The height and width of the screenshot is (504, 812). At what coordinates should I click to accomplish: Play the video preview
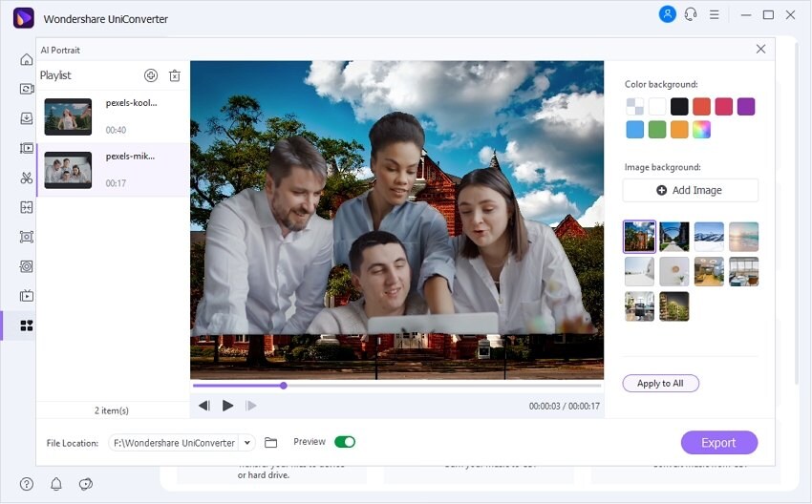[228, 406]
